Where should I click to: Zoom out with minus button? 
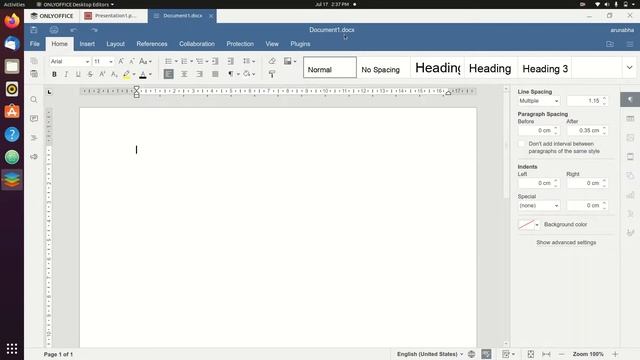(561, 354)
